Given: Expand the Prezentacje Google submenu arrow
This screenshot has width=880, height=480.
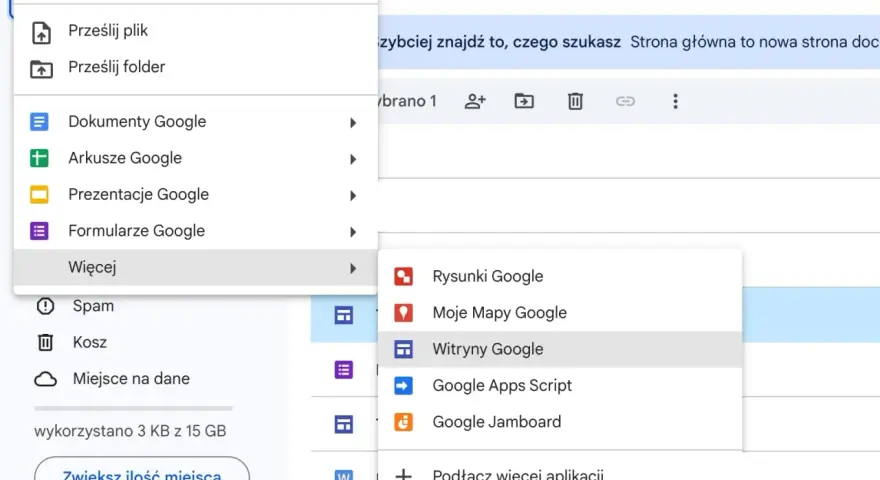Looking at the screenshot, I should click(x=353, y=196).
